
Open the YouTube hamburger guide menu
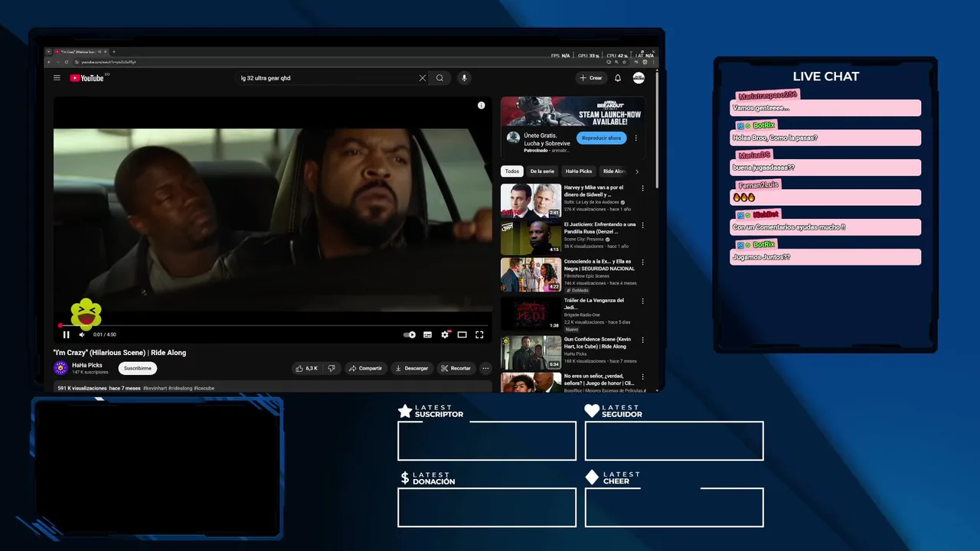click(x=57, y=78)
